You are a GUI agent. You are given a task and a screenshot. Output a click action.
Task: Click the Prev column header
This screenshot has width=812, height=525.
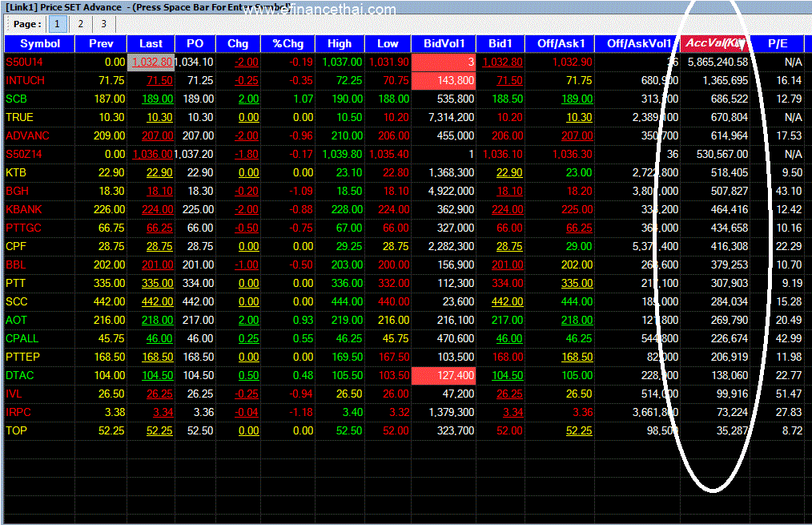(101, 43)
